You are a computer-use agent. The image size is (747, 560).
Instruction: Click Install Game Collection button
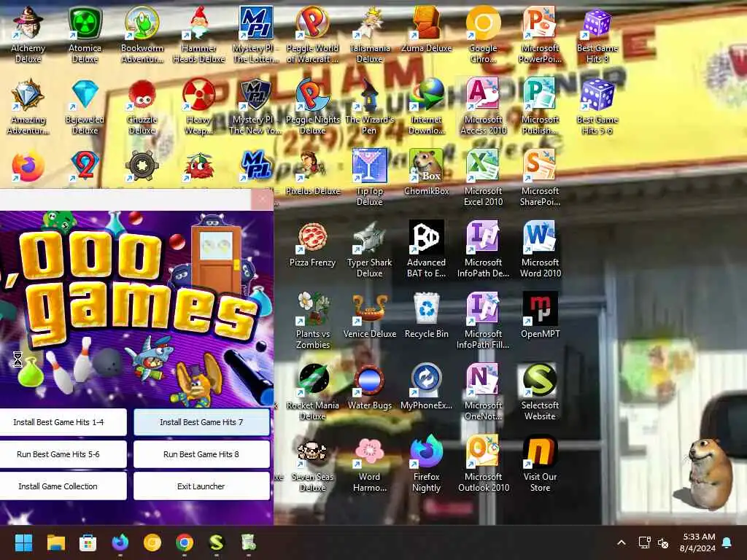click(x=58, y=486)
